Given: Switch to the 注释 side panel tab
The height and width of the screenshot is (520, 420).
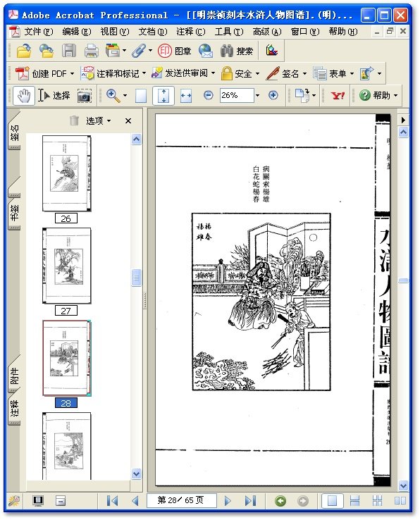Looking at the screenshot, I should pyautogui.click(x=14, y=408).
